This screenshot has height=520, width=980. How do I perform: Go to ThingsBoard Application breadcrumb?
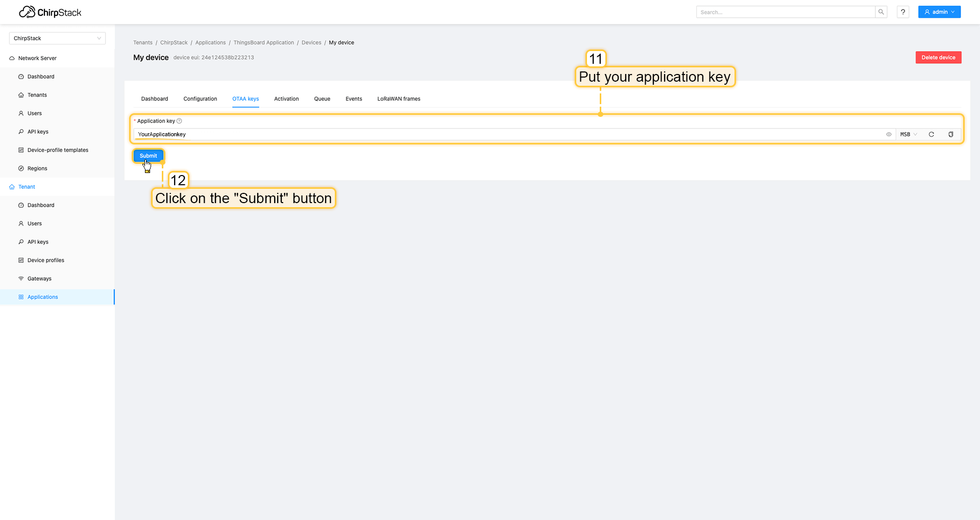pyautogui.click(x=263, y=43)
